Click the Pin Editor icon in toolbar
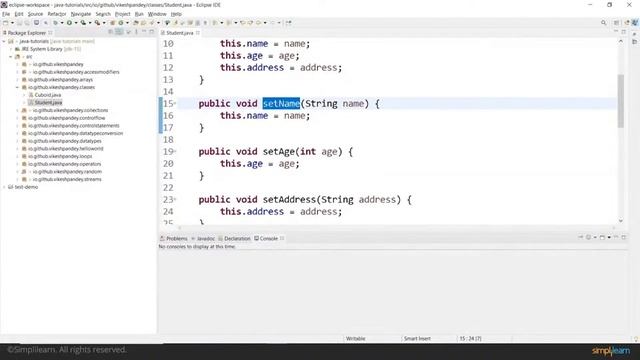 tap(289, 23)
